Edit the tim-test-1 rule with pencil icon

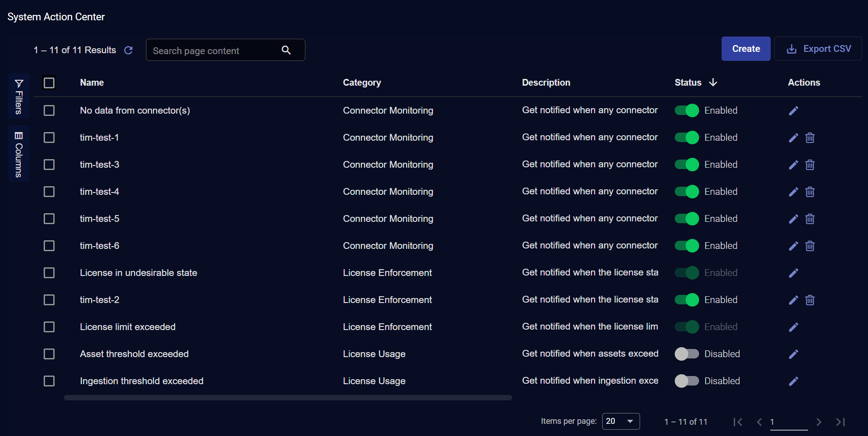pos(793,138)
